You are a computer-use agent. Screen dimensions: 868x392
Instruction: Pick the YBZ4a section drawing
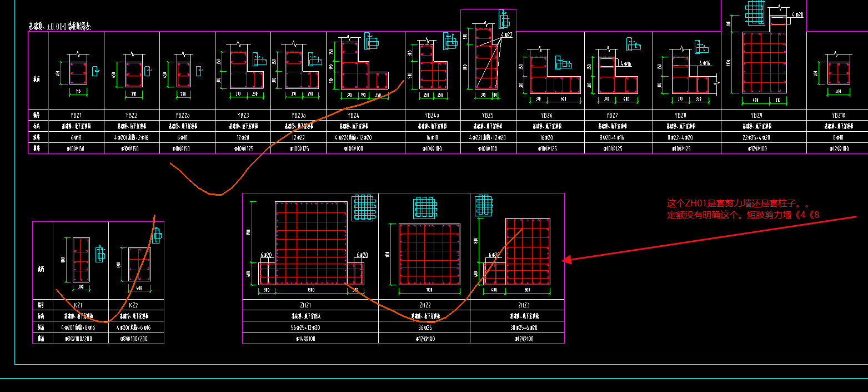[x=433, y=66]
